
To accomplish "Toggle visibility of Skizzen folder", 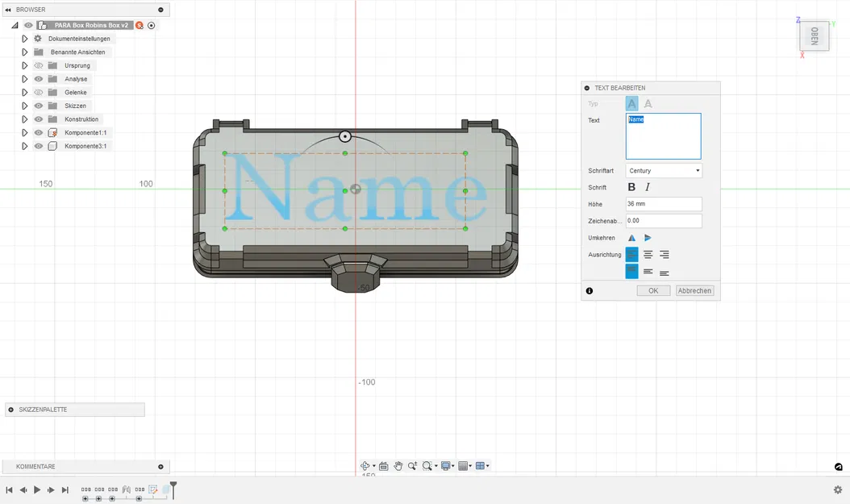I will coord(39,106).
